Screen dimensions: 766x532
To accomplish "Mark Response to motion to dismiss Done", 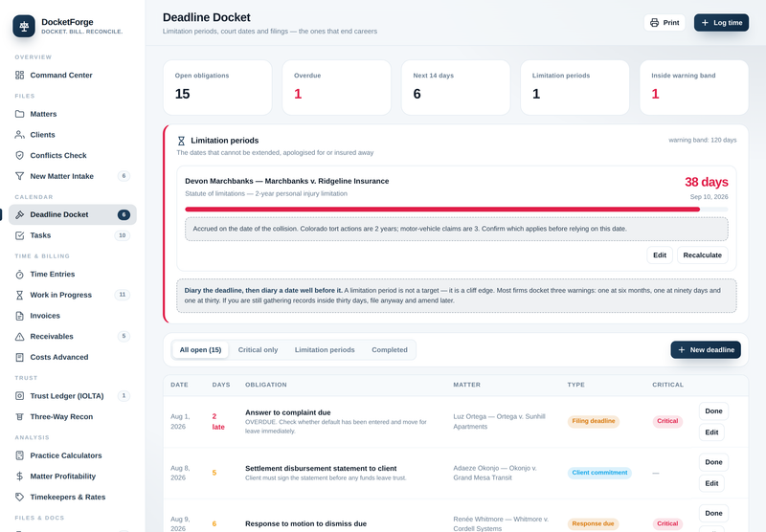I will point(713,514).
